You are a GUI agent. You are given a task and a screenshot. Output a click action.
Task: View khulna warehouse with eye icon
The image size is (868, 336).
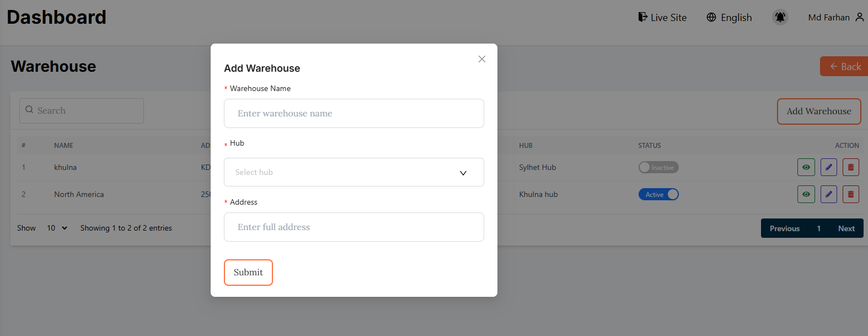[806, 167]
